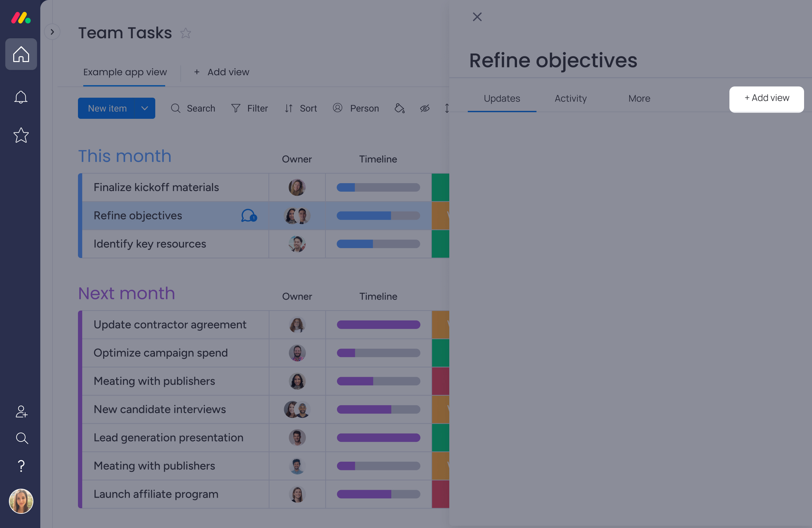Click the New item button

107,108
